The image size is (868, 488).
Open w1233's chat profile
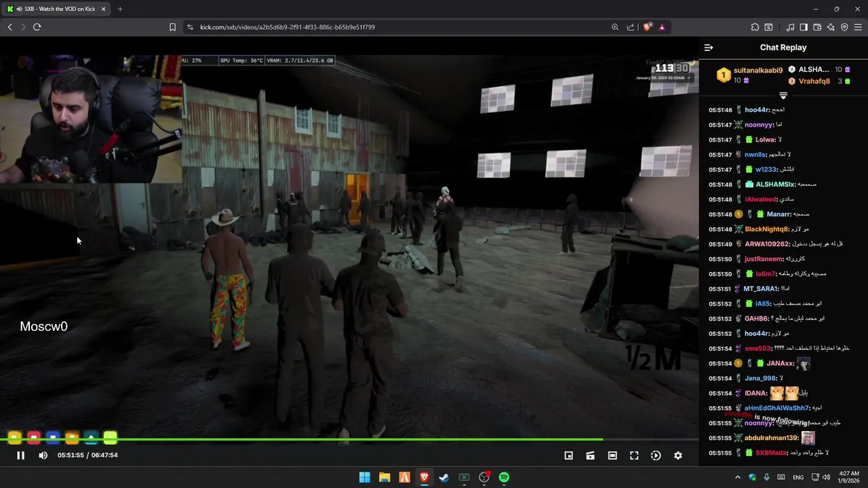tap(766, 169)
